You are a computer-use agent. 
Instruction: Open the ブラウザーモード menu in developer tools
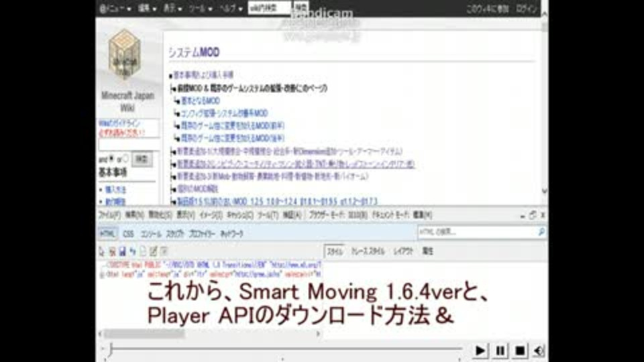pos(337,215)
